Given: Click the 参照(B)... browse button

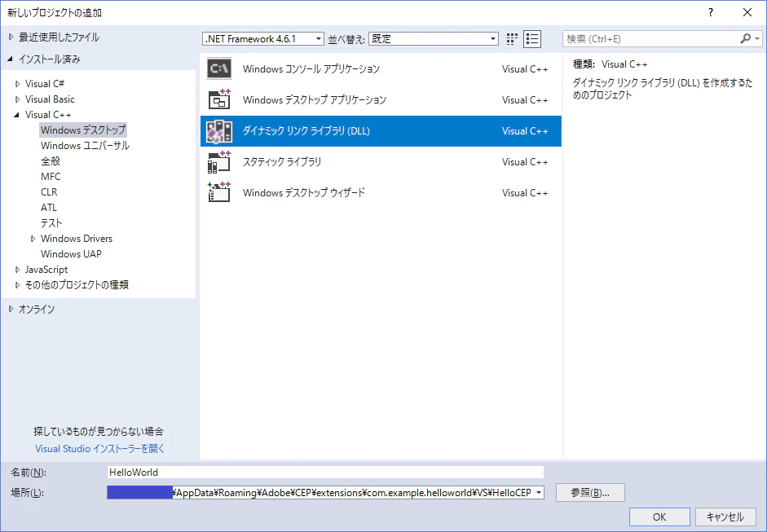Looking at the screenshot, I should pyautogui.click(x=590, y=493).
